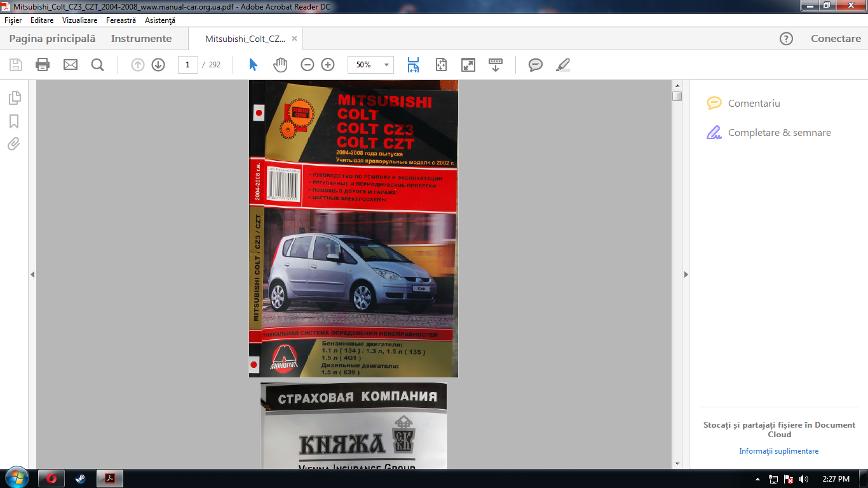This screenshot has width=868, height=488.
Task: Open Opera browser from taskbar
Action: pos(51,478)
